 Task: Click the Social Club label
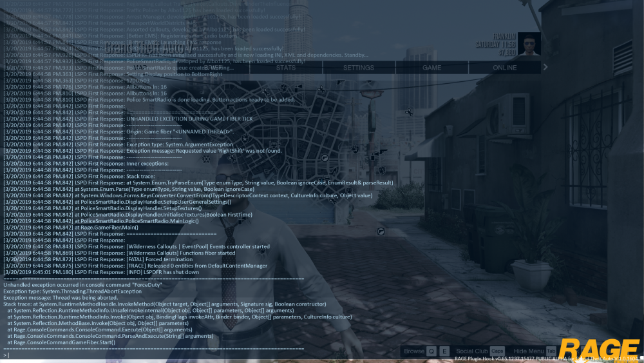point(472,351)
